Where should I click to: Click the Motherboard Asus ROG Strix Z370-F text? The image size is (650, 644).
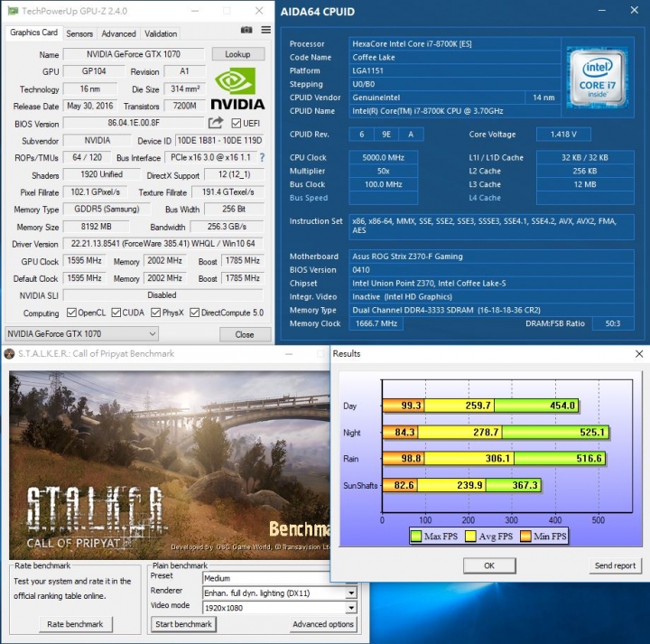(x=407, y=257)
